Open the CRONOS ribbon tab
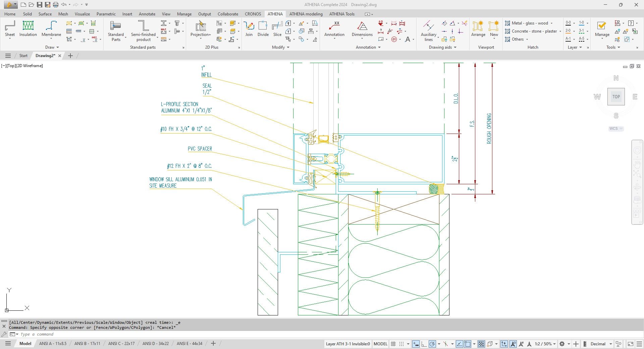 tap(253, 14)
